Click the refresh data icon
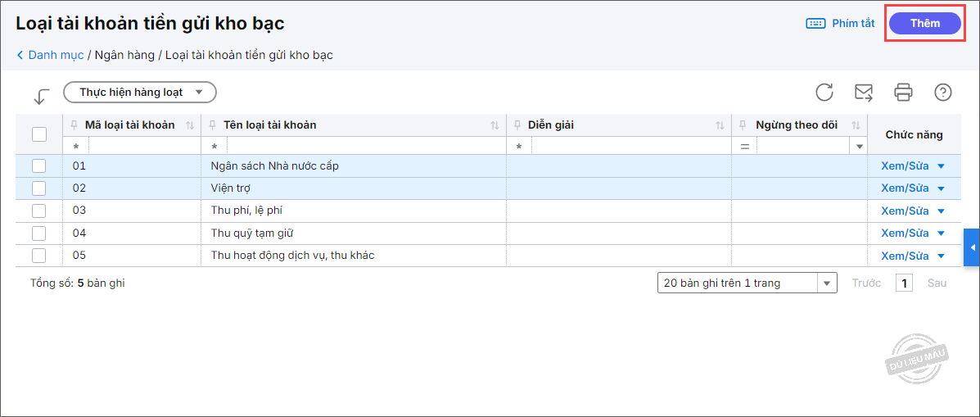 point(824,92)
